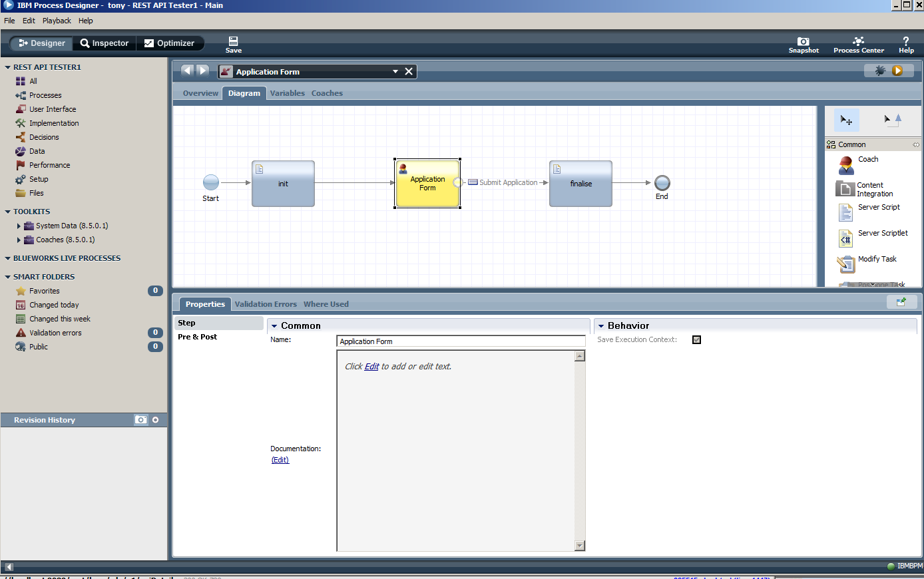
Task: Navigate forward with the right arrow icon
Action: point(203,71)
